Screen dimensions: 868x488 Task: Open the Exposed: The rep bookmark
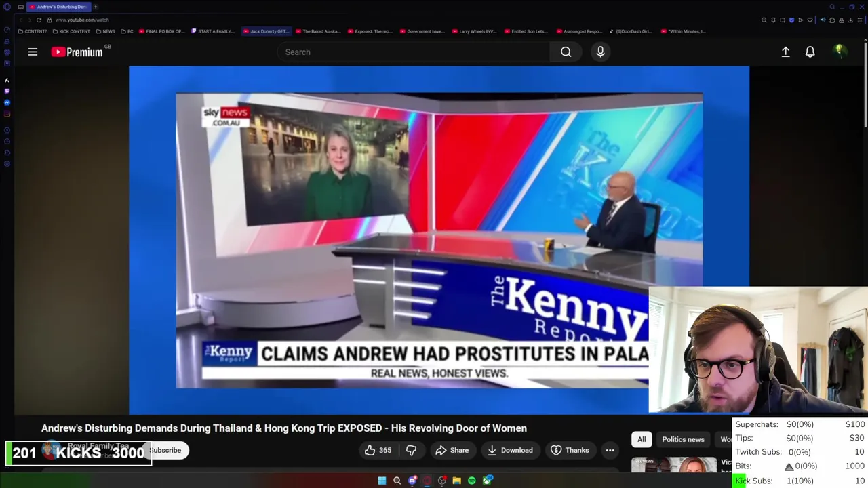click(x=370, y=31)
